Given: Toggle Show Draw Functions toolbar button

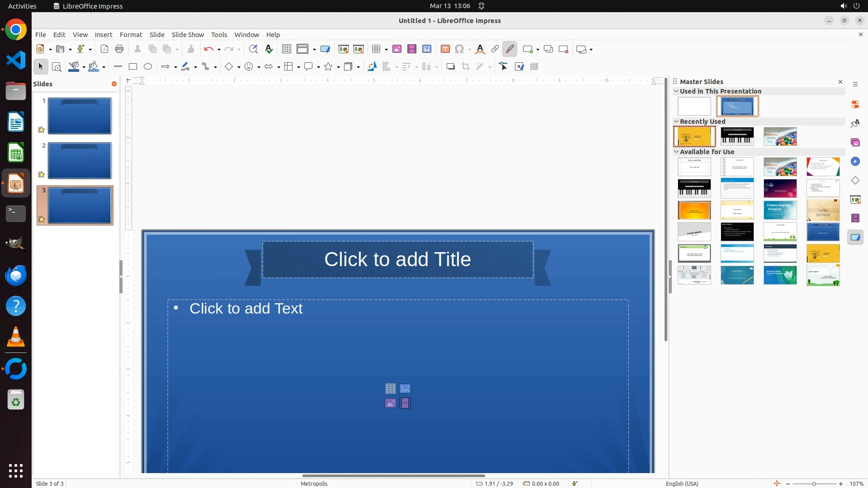Looking at the screenshot, I should 510,49.
